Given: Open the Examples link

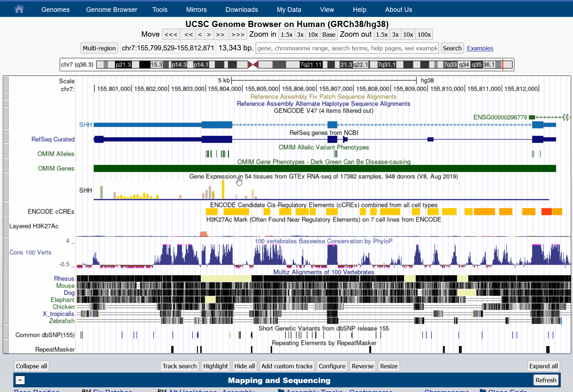Looking at the screenshot, I should click(x=480, y=48).
